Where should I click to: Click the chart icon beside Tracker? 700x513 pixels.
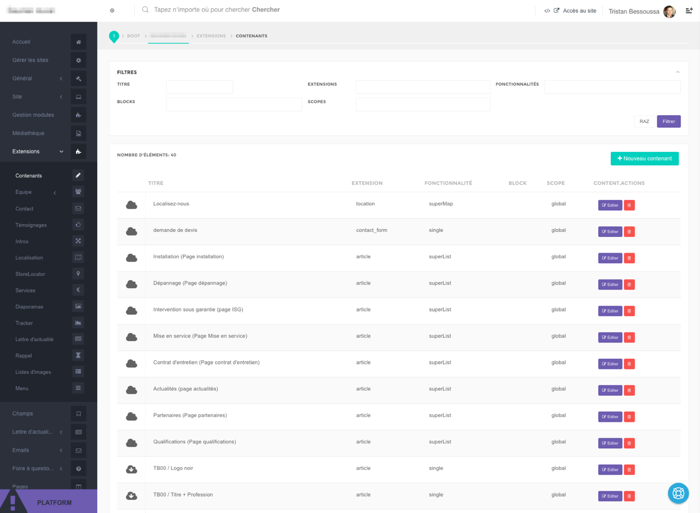tap(78, 323)
